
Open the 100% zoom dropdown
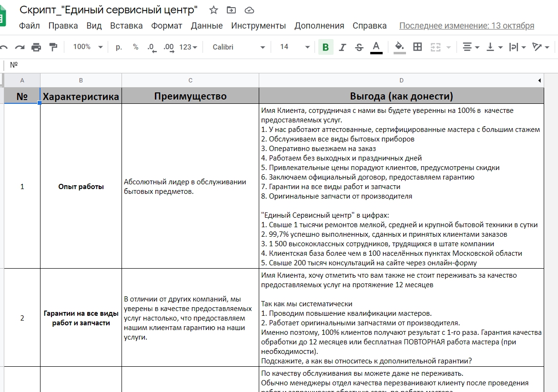click(88, 47)
